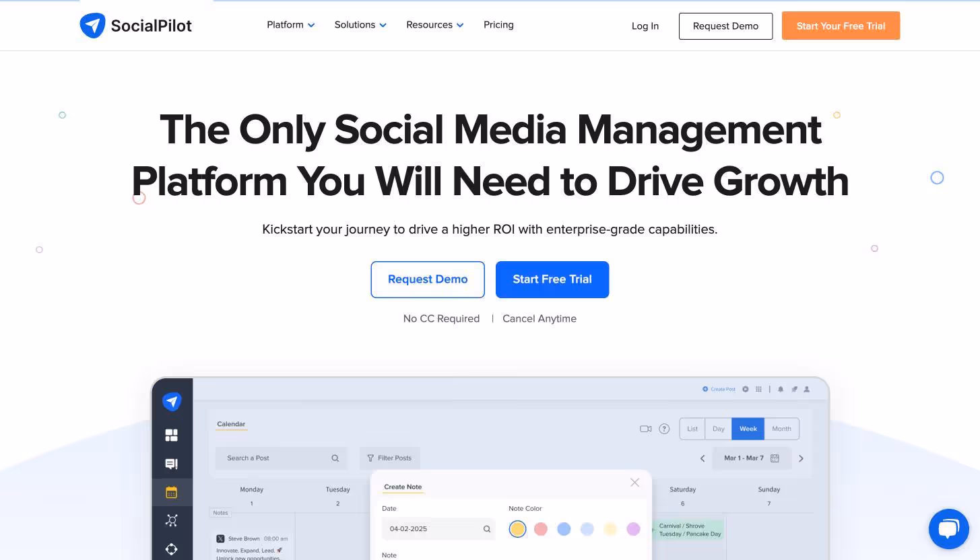Screen dimensions: 980x560
Task: Open the Platform dropdown menu
Action: (290, 25)
